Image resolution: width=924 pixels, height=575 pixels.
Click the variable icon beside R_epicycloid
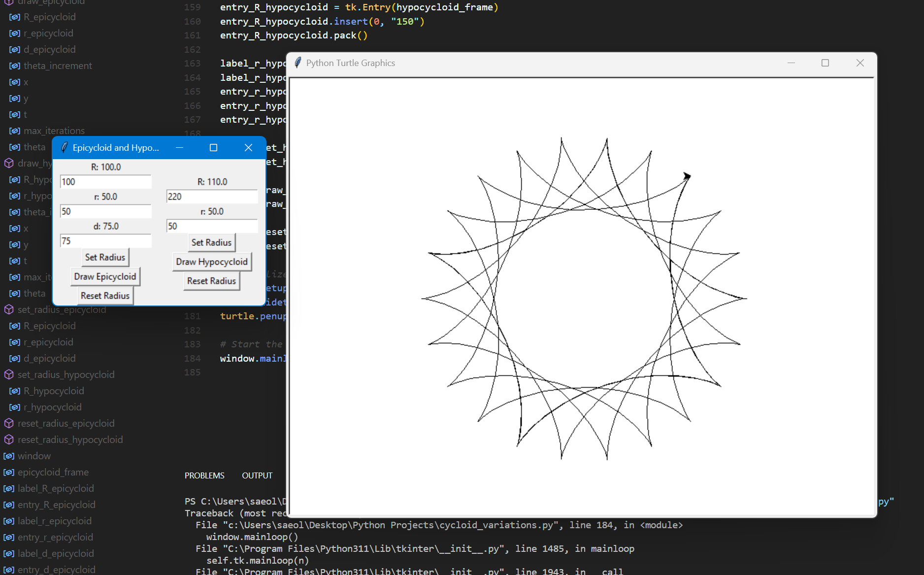14,16
